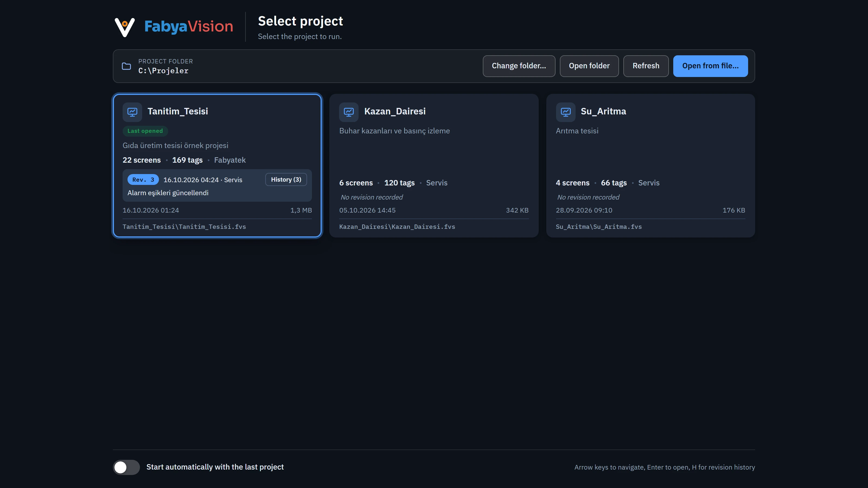The width and height of the screenshot is (868, 488).
Task: Select the Kazan_Dairesi project title
Action: (395, 111)
